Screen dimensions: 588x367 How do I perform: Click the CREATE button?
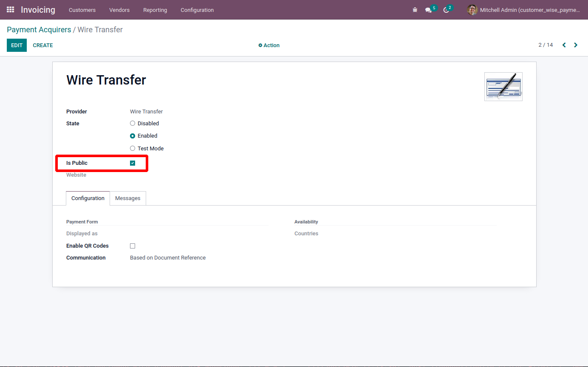click(43, 45)
